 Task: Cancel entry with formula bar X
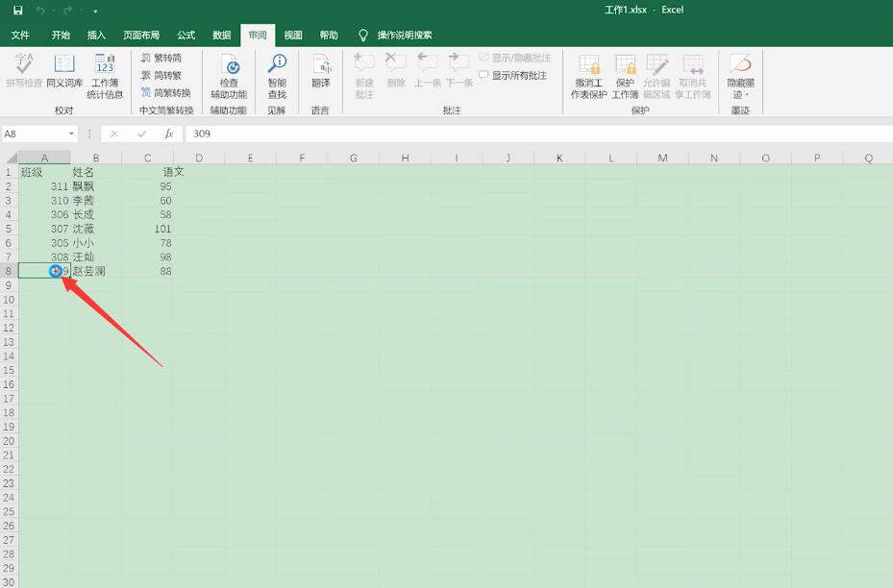114,134
